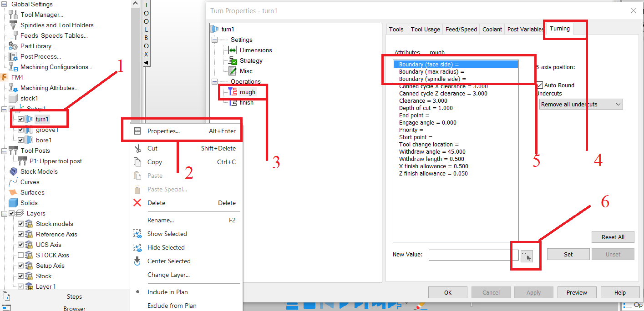Collapse the Settings node in Turn Properties
Image resolution: width=644 pixels, height=311 pixels.
pos(214,40)
